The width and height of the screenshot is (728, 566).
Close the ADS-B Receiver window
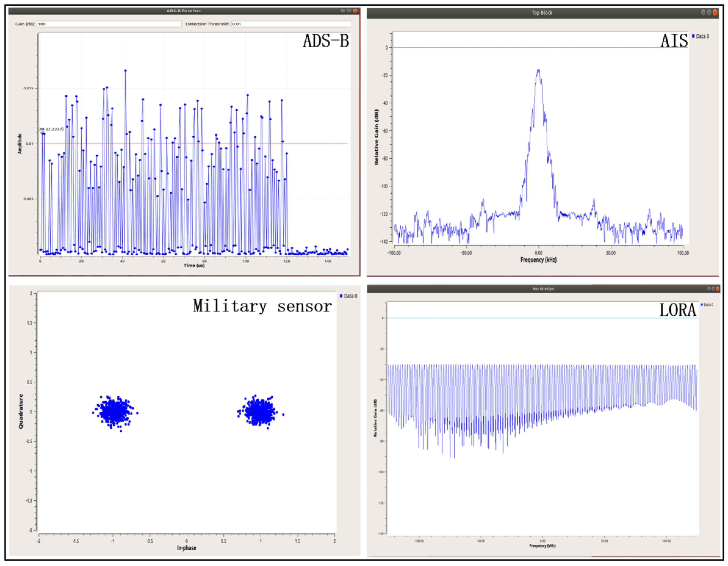355,11
